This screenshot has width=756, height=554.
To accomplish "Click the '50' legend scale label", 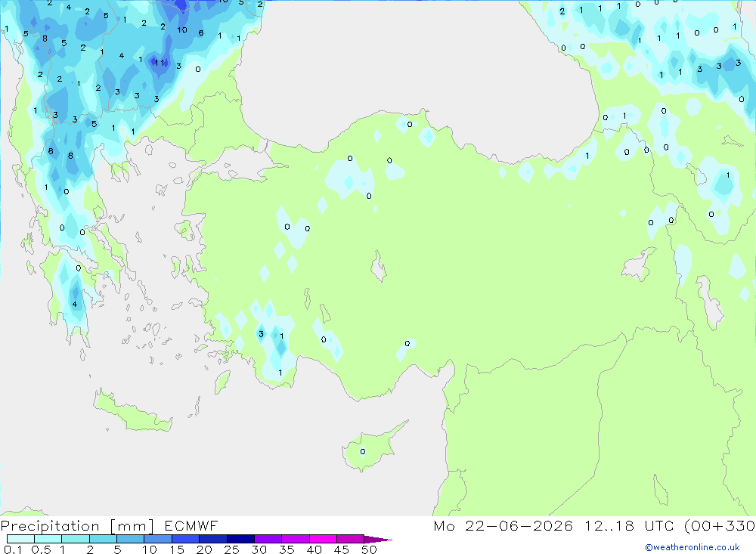I will pos(369,549).
